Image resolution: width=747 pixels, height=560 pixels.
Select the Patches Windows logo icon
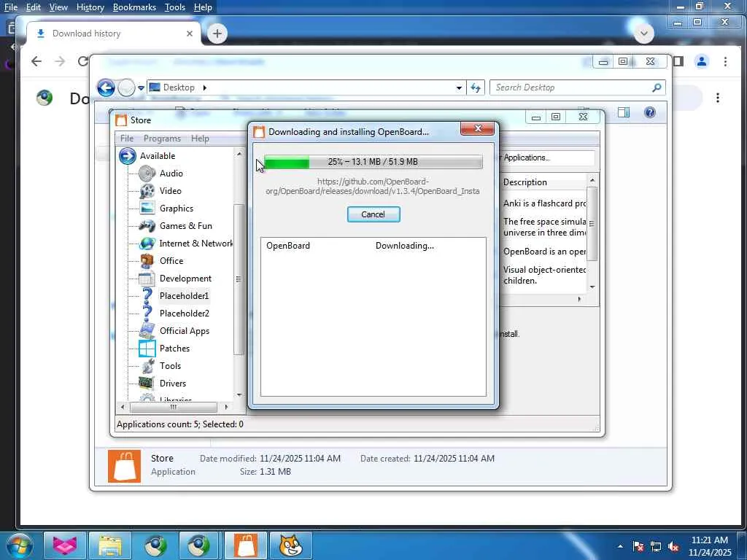click(147, 349)
